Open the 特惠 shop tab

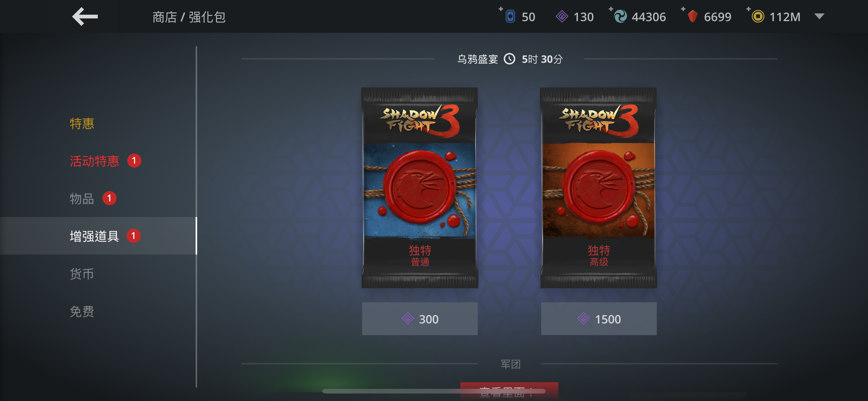point(82,124)
